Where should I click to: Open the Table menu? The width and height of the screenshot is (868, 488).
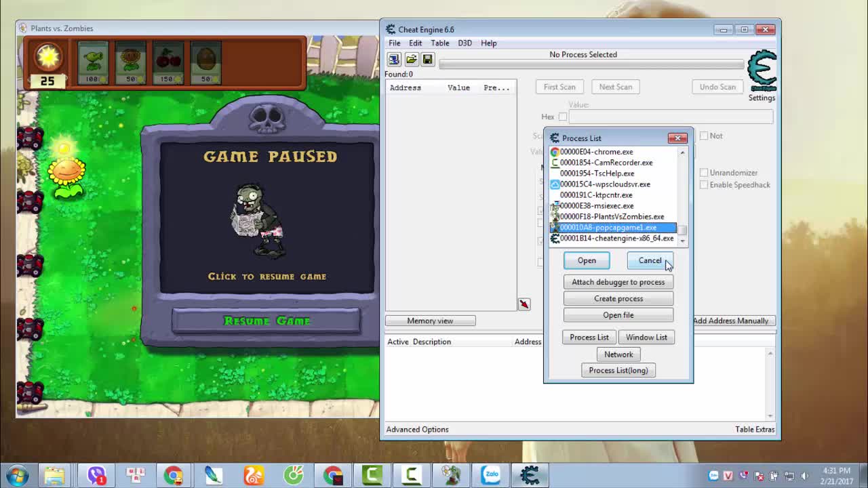439,43
